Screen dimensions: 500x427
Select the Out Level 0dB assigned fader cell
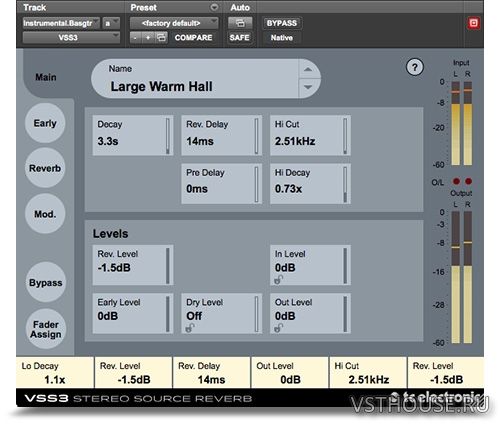point(290,372)
